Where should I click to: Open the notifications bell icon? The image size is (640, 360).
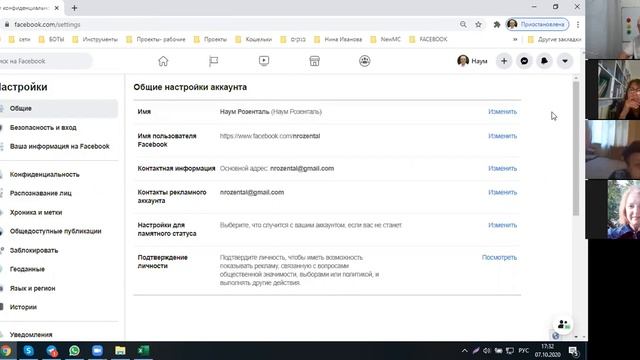tap(544, 61)
